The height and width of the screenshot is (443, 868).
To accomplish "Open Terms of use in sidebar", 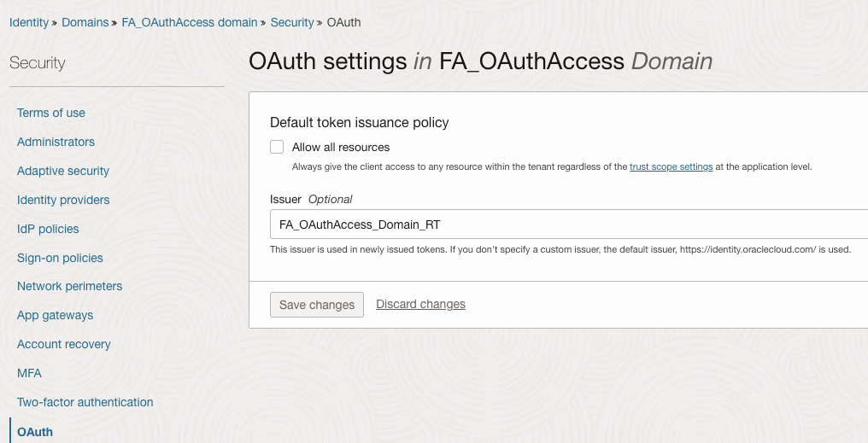I will 51,113.
